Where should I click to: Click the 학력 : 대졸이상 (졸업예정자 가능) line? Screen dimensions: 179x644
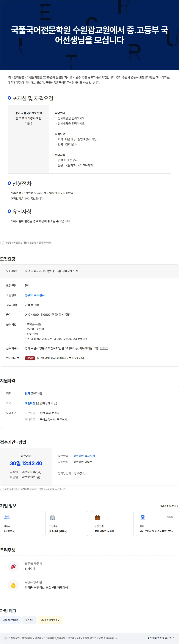(78, 139)
